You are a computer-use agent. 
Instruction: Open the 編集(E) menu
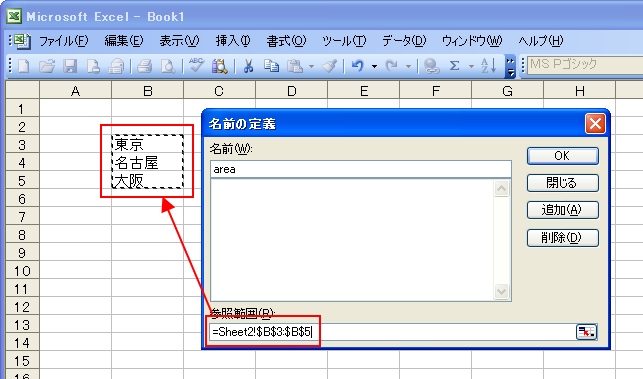coord(124,41)
